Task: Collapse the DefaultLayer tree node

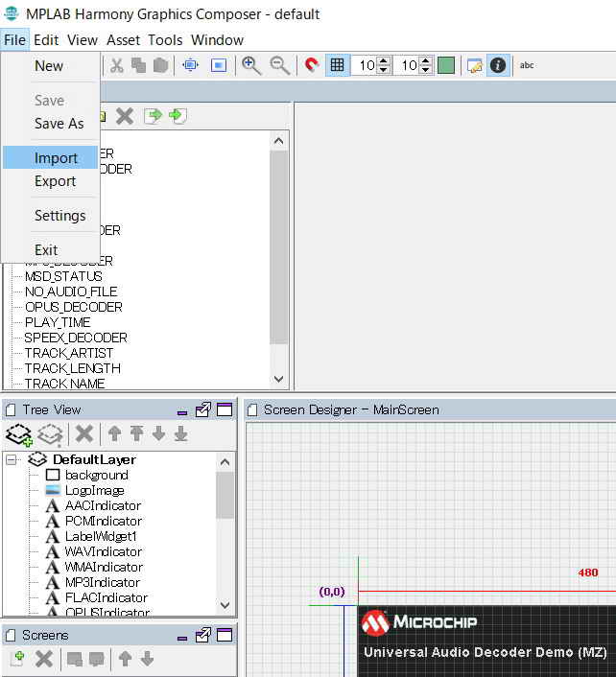Action: 12,460
